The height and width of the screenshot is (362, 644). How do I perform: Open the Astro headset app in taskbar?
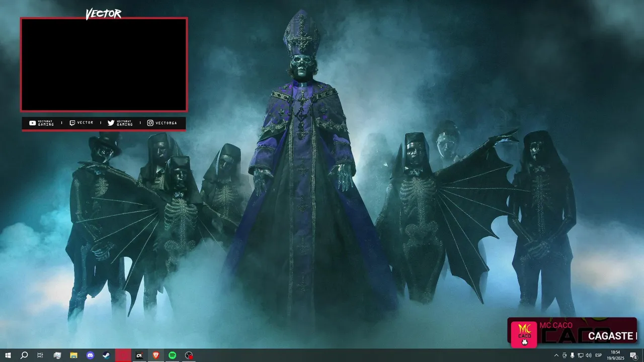139,355
